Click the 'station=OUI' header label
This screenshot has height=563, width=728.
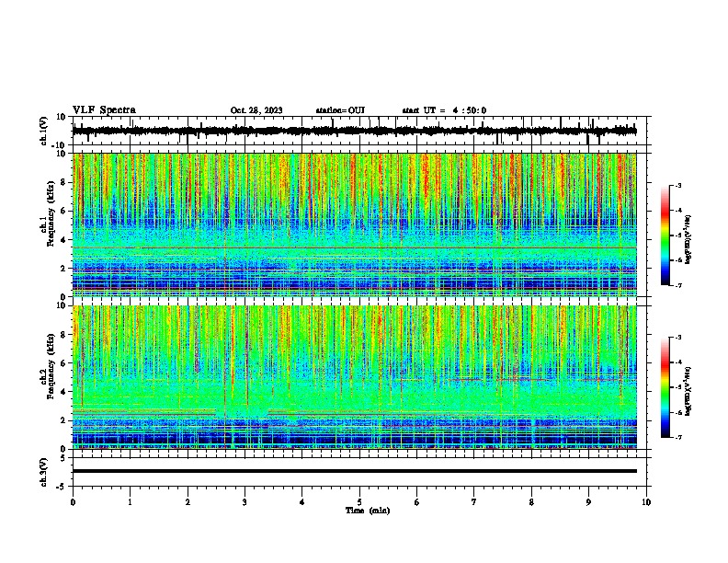click(x=340, y=110)
